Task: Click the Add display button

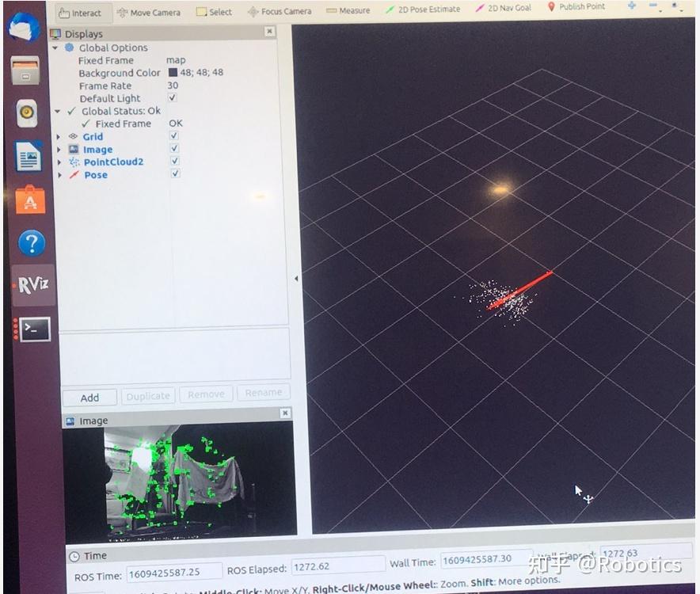Action: (89, 398)
